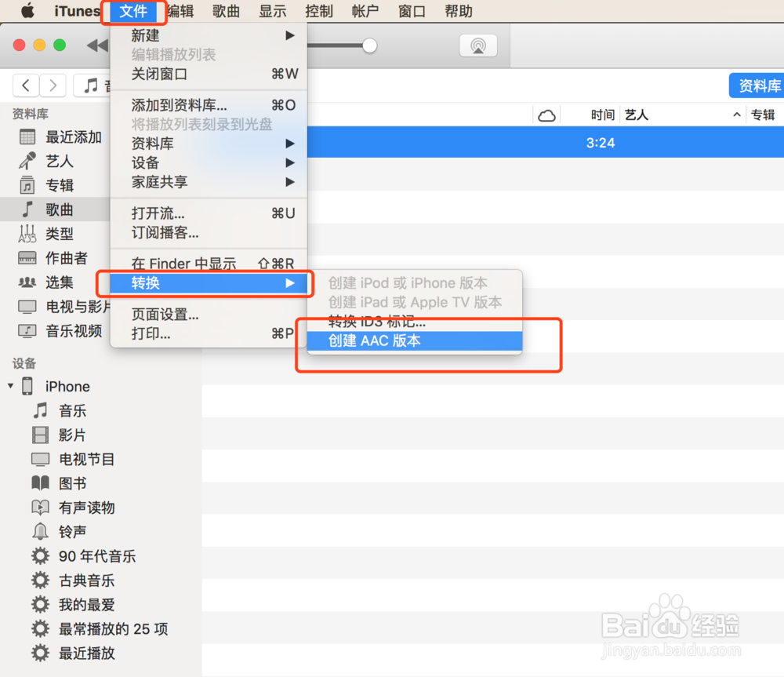Open the 最近播放 smart playlist
This screenshot has width=784, height=677.
point(73,653)
